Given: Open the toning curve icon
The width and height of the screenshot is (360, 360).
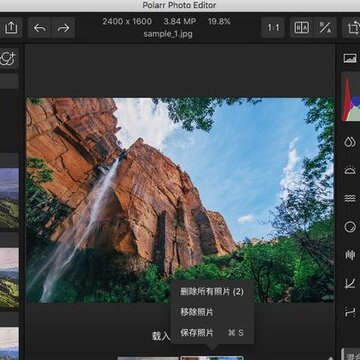Looking at the screenshot, I should (350, 312).
